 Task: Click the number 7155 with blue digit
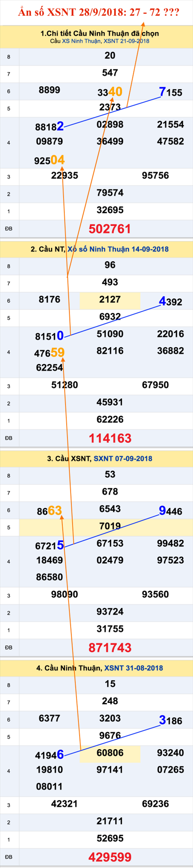(170, 92)
